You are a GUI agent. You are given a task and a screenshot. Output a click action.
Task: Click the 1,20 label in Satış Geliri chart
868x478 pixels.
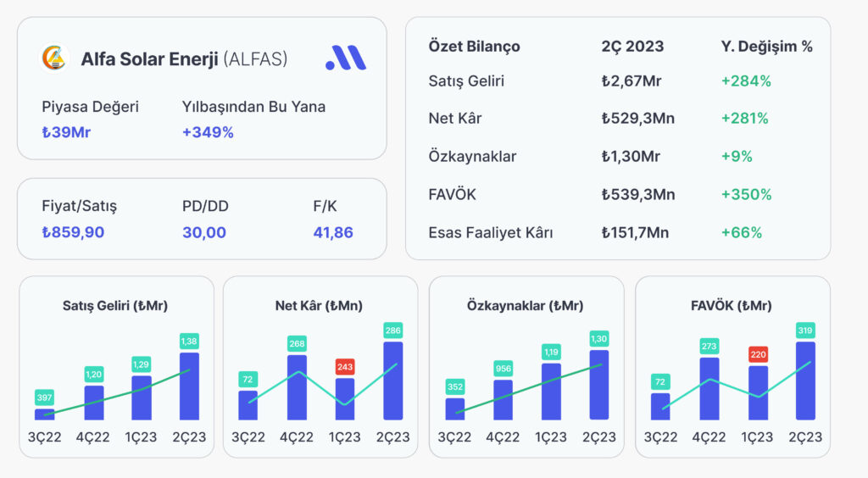[x=93, y=375]
